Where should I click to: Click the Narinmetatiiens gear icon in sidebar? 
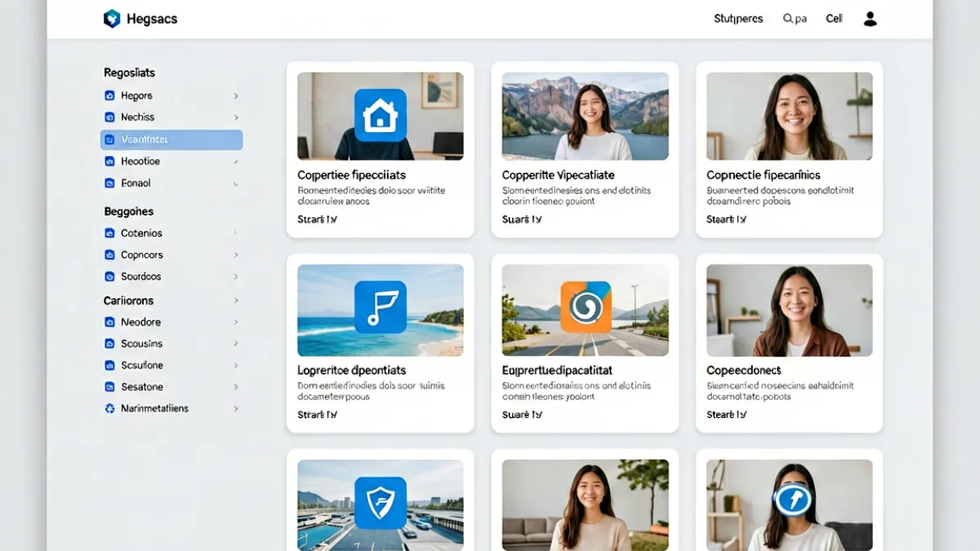coord(110,408)
